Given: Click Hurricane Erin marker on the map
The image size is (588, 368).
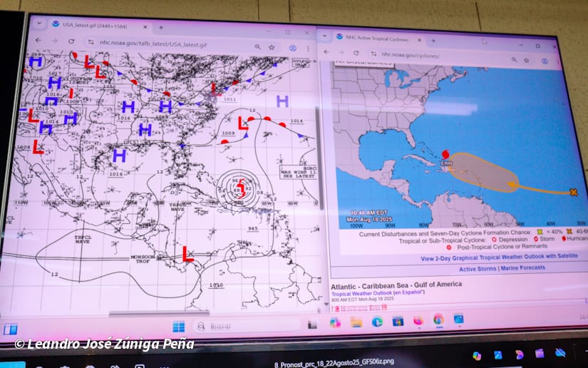Looking at the screenshot, I should point(446,154).
